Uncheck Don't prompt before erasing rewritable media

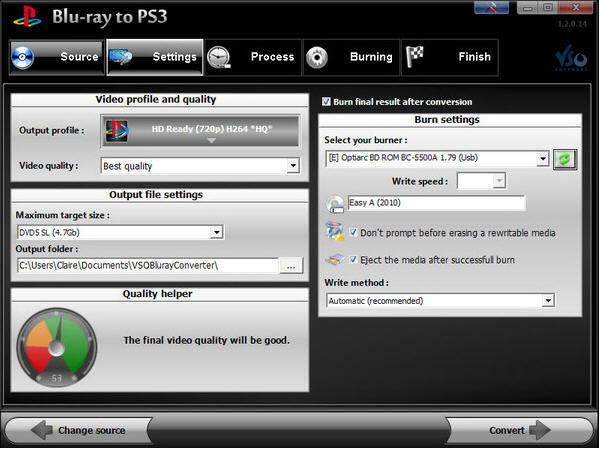point(354,233)
